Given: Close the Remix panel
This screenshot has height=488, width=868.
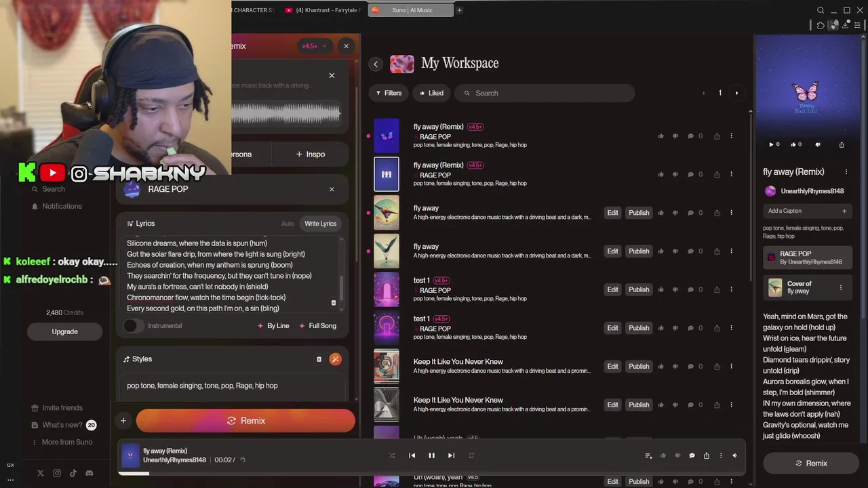Looking at the screenshot, I should [346, 46].
